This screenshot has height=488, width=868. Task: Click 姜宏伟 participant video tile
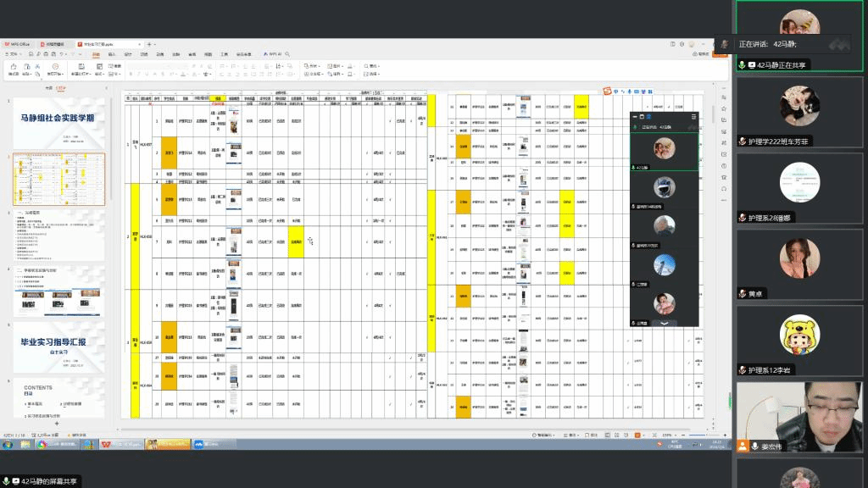coord(799,413)
